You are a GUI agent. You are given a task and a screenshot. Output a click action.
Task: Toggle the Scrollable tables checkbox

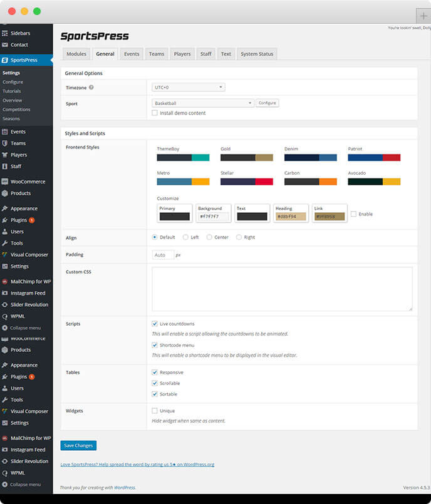point(155,383)
